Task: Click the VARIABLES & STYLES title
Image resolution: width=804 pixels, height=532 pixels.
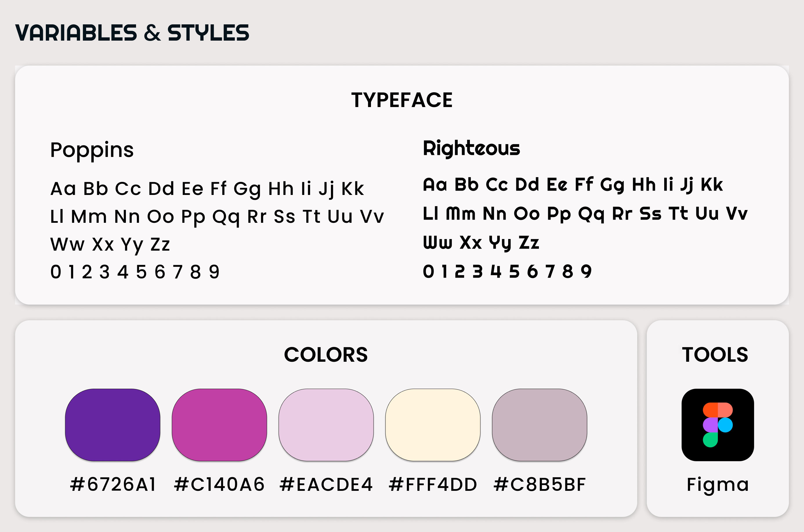Action: coord(132,33)
